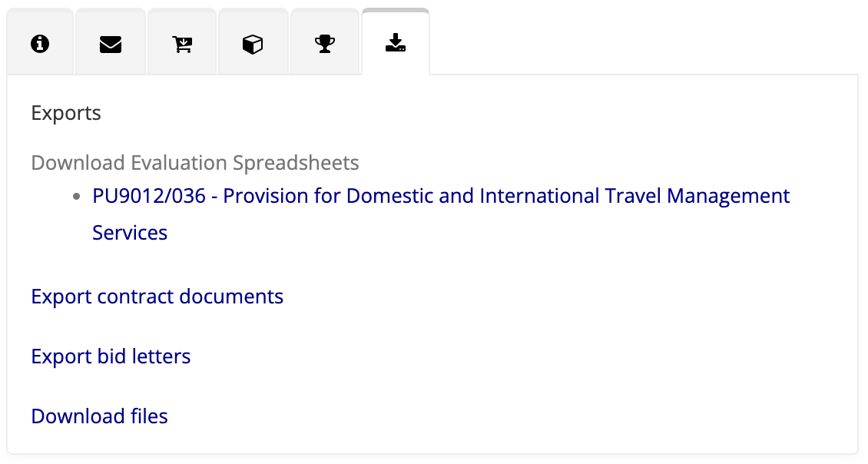Go to the first tab marked with an i

pyautogui.click(x=40, y=44)
